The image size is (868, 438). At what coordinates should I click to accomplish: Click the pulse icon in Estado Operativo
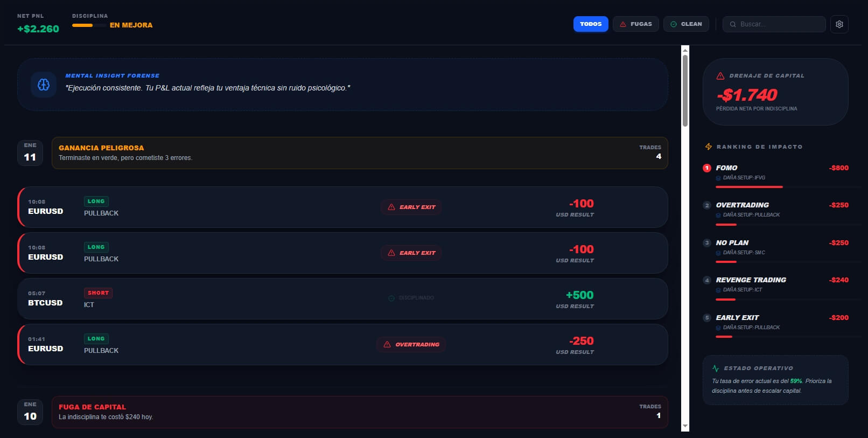click(716, 369)
